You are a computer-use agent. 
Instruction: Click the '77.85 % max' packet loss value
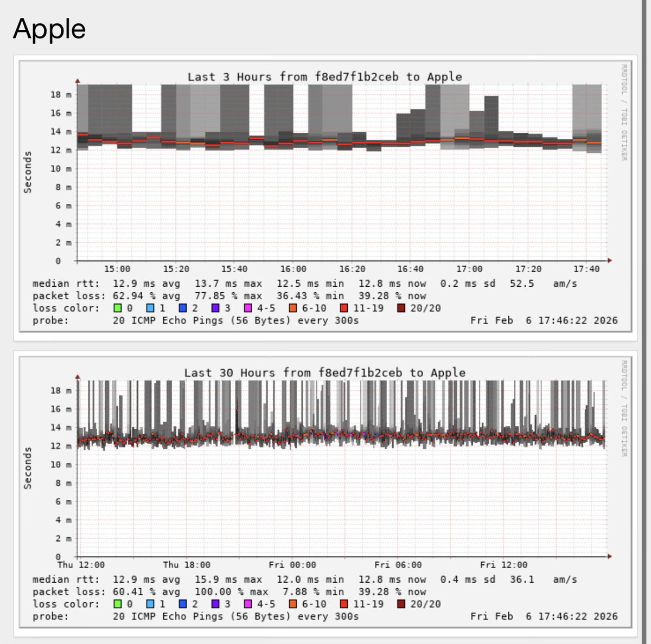tap(228, 296)
